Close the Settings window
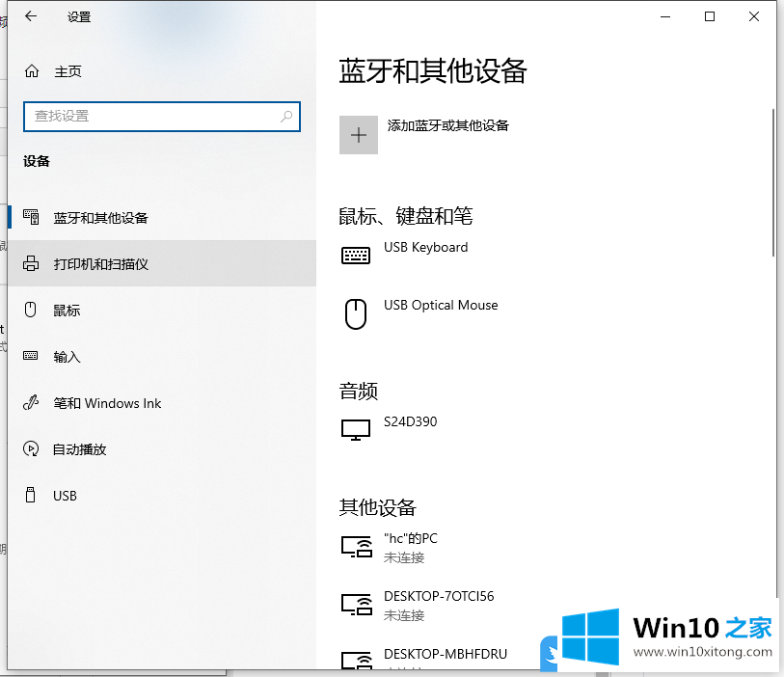Image resolution: width=784 pixels, height=677 pixels. pyautogui.click(x=753, y=16)
